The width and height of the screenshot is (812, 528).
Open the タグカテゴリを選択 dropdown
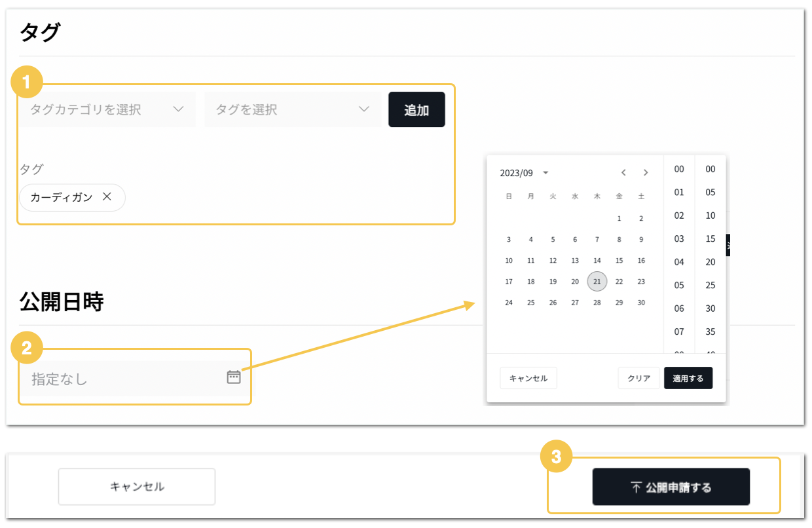tap(107, 109)
